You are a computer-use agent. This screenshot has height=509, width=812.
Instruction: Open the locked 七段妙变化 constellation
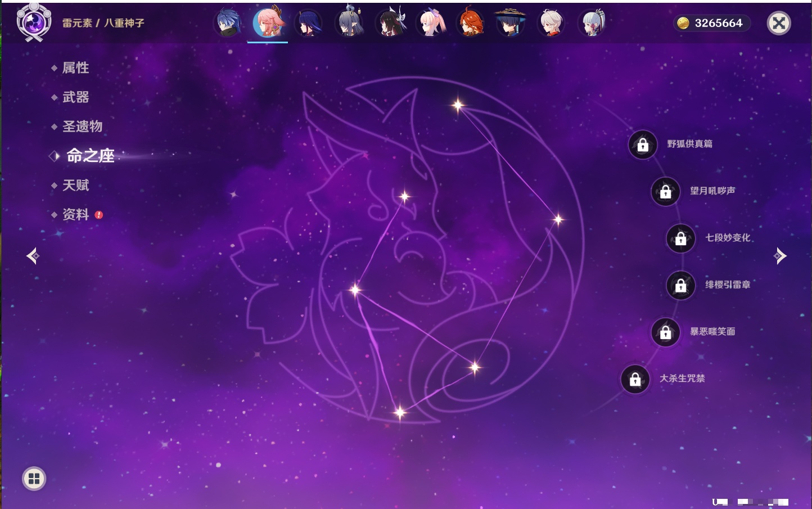(680, 238)
